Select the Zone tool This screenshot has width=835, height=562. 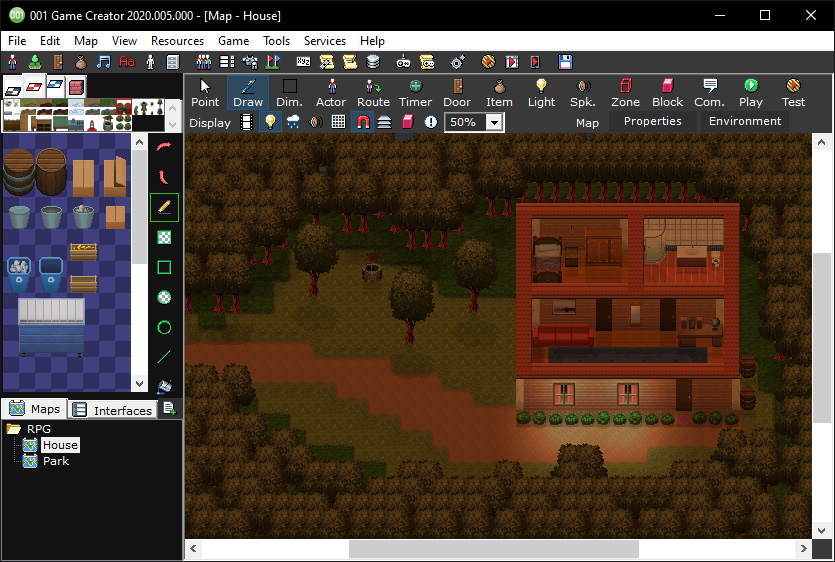[x=625, y=93]
